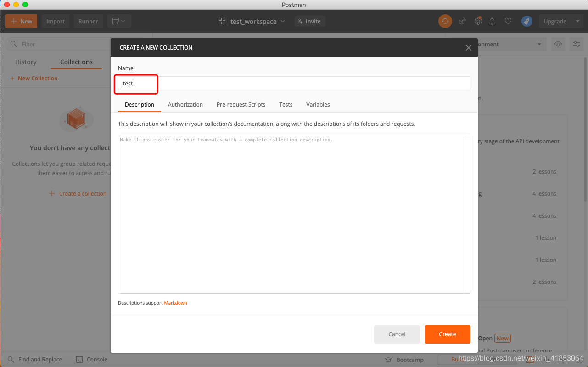Click the Cancel button
Viewport: 588px width, 367px height.
tap(397, 334)
